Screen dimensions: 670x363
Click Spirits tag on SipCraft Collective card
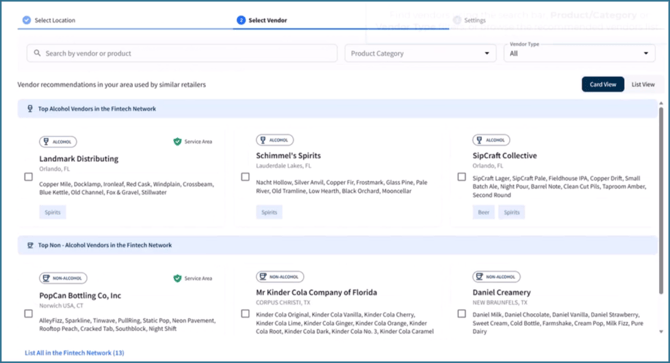(511, 212)
